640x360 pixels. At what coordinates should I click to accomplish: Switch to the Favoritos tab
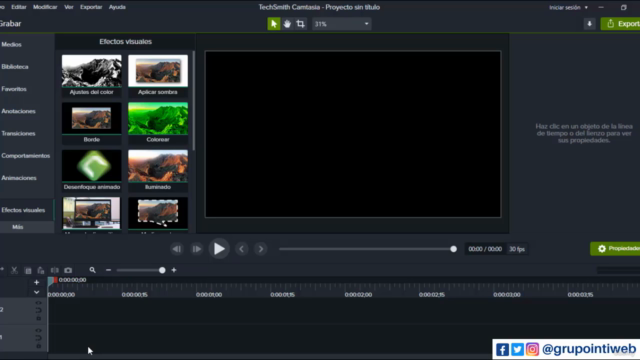(x=14, y=89)
